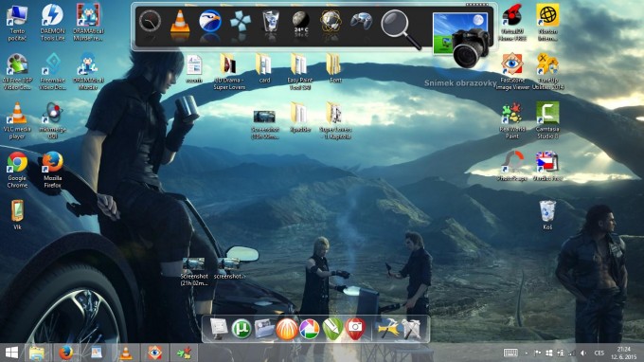This screenshot has height=362, width=644.
Task: Launch mkvmerge GUI shortcut
Action: tap(53, 120)
